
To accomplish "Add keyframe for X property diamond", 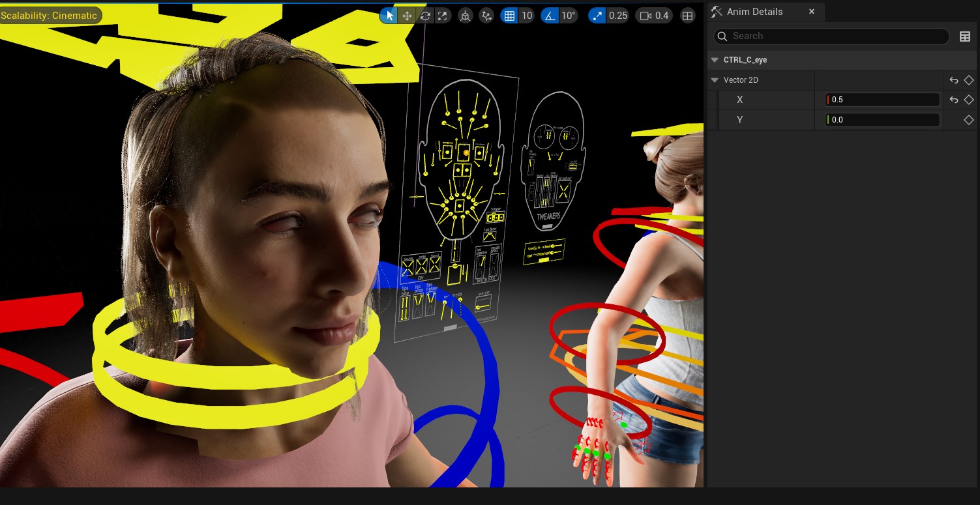I will click(968, 100).
